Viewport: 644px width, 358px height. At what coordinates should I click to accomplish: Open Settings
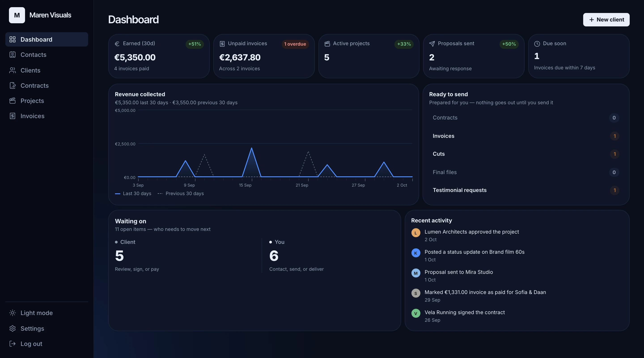(47, 328)
